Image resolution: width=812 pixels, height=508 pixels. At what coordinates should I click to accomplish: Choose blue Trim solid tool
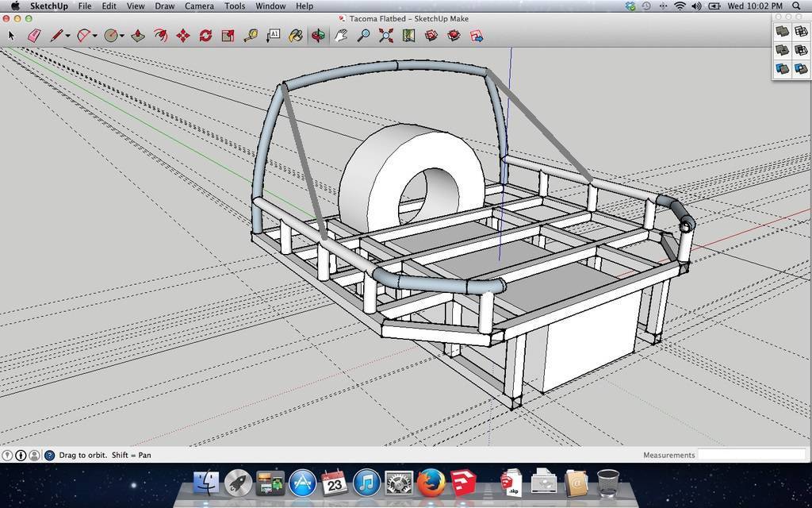[x=782, y=68]
